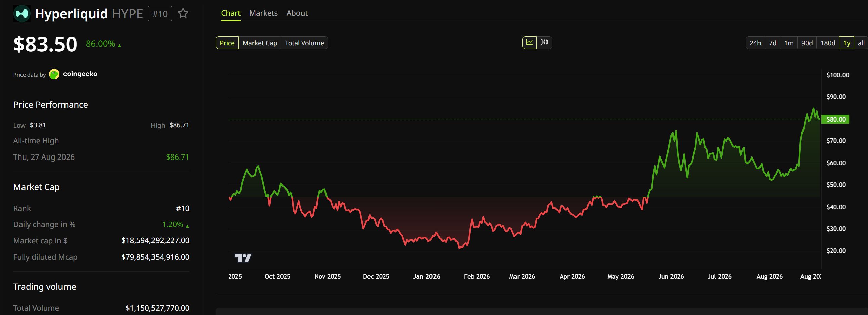Click the Price Performance heading
The image size is (868, 315).
coord(50,105)
